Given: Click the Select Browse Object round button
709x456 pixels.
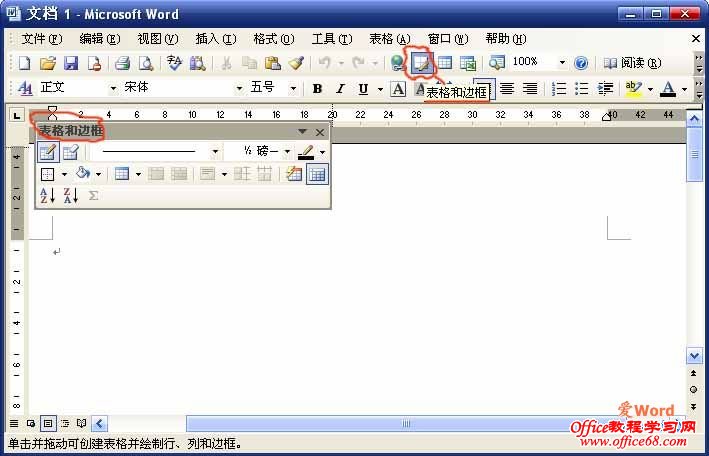Looking at the screenshot, I should (694, 390).
